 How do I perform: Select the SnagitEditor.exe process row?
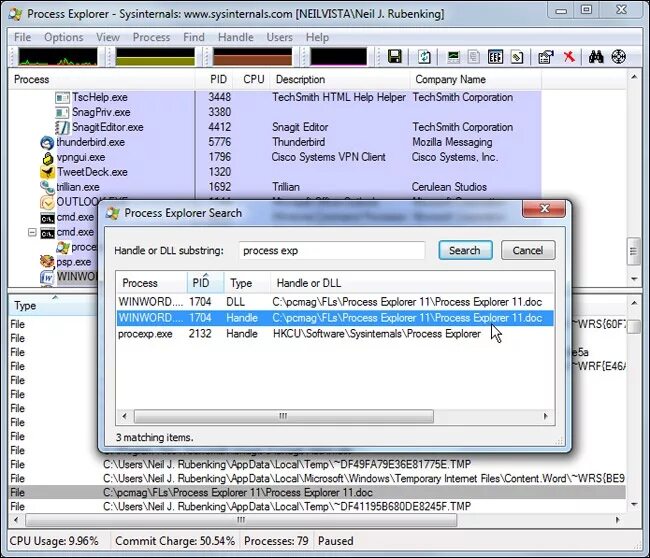click(274, 127)
